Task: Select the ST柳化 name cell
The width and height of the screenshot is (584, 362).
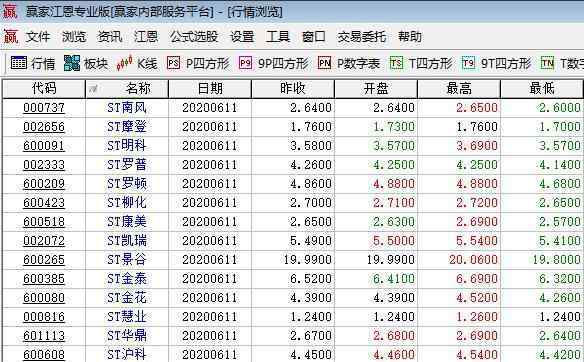Action: pyautogui.click(x=127, y=203)
